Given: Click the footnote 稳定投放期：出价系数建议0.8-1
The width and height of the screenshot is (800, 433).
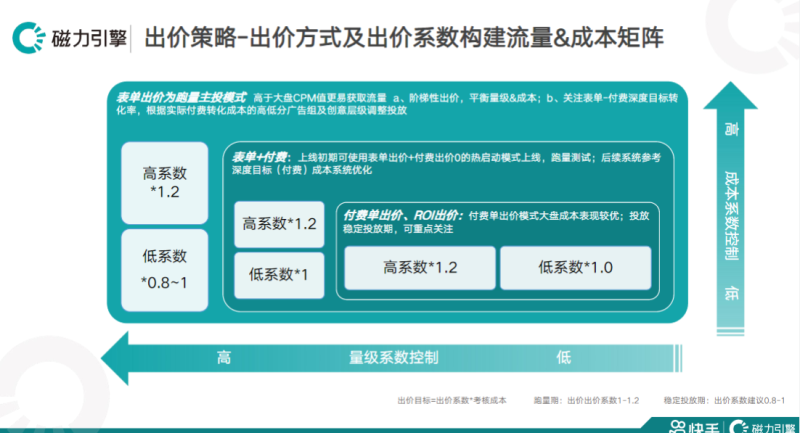Looking at the screenshot, I should click(724, 401).
